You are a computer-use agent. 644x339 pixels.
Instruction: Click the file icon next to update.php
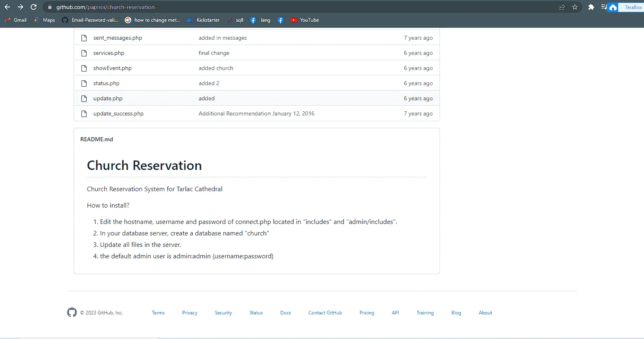[x=84, y=98]
